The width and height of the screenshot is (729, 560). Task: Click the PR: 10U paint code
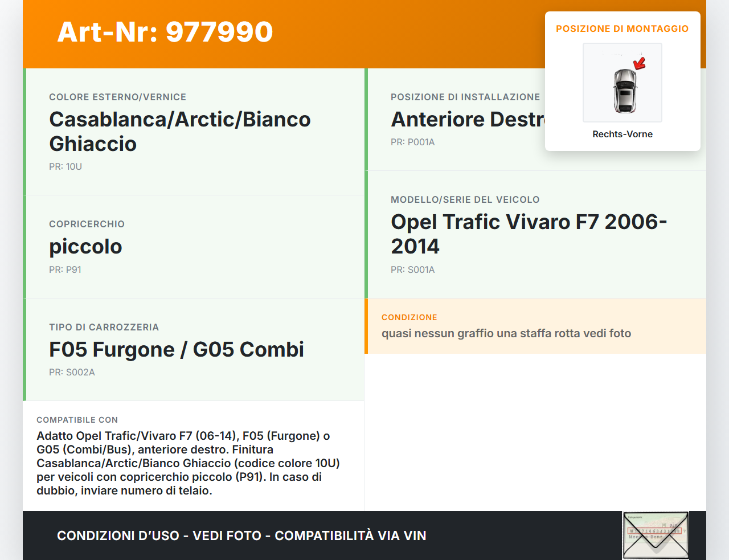click(65, 167)
